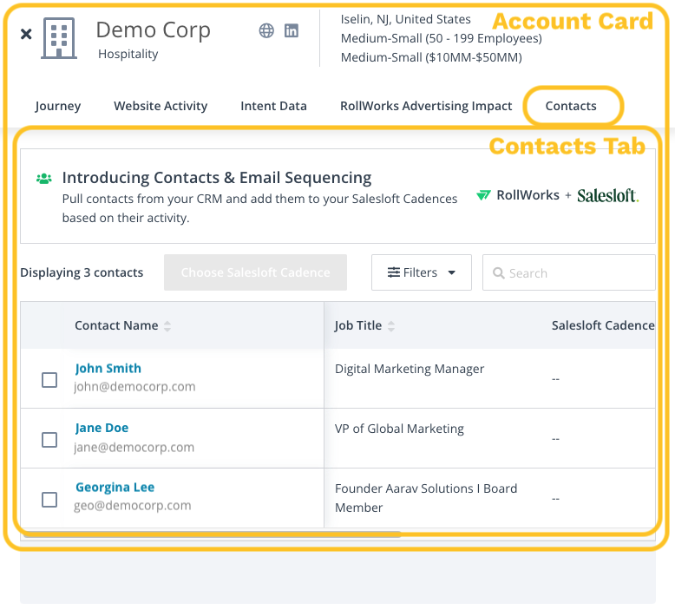Close the Demo Corp account card
Image resolution: width=675 pixels, height=616 pixels.
point(26,34)
